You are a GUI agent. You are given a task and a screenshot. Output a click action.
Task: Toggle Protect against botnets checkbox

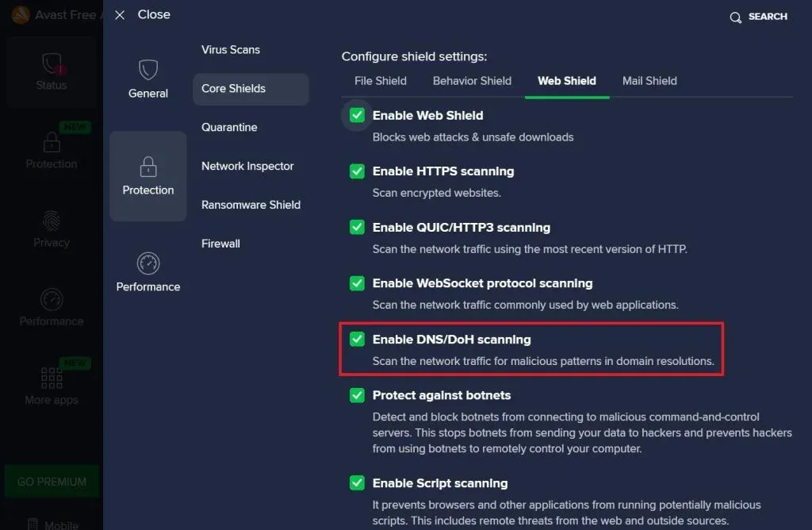pos(357,395)
